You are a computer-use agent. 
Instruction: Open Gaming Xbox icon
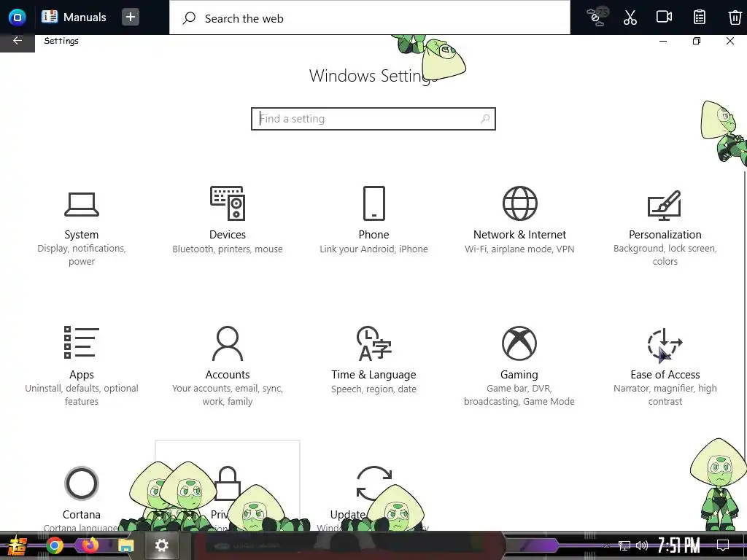[x=519, y=343]
